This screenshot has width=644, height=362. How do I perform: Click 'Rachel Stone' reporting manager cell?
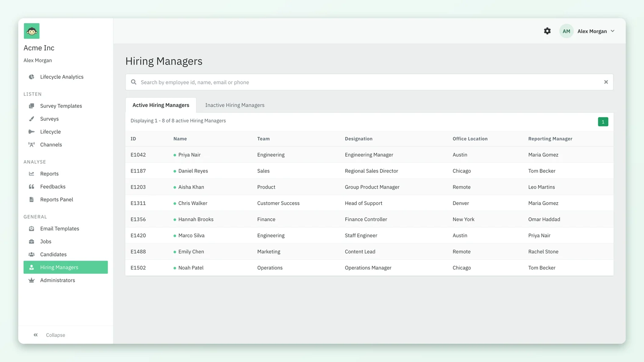point(543,251)
